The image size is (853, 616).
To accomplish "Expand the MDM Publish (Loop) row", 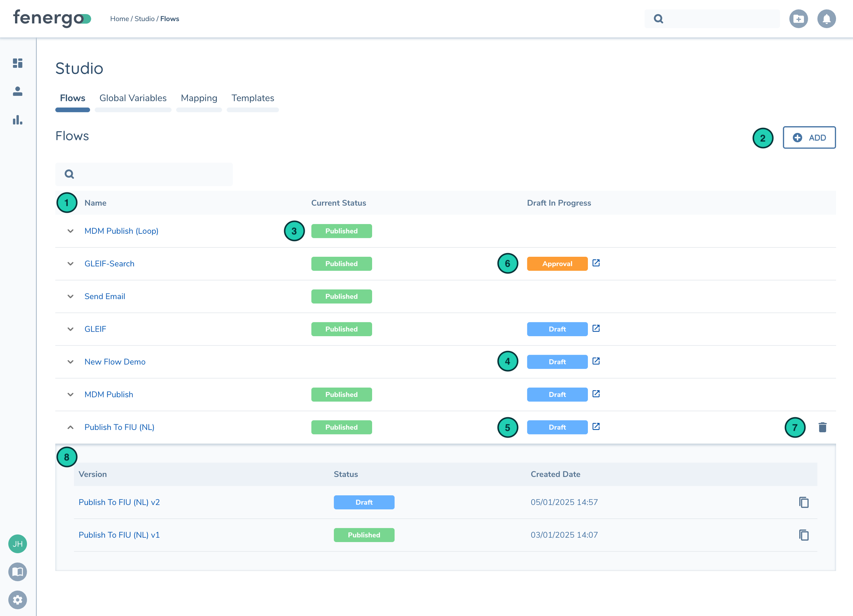I will click(x=70, y=231).
